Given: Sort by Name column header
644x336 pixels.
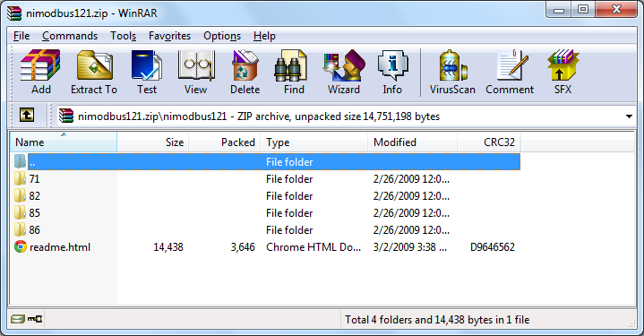Looking at the screenshot, I should coord(64,142).
